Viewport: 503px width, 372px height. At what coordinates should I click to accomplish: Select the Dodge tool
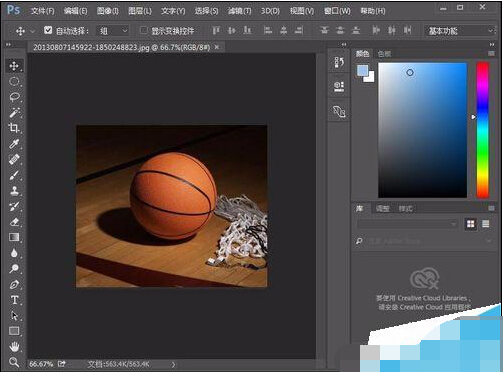click(x=14, y=269)
